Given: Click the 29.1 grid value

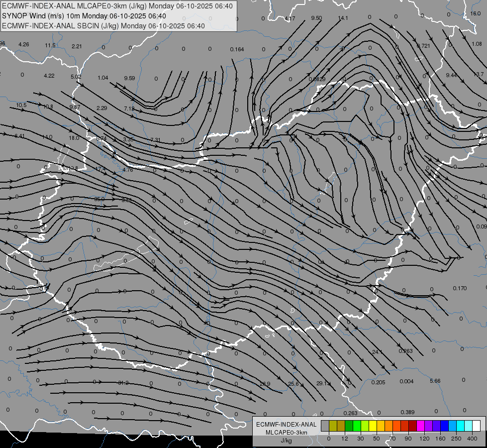Looking at the screenshot, I should (321, 383).
